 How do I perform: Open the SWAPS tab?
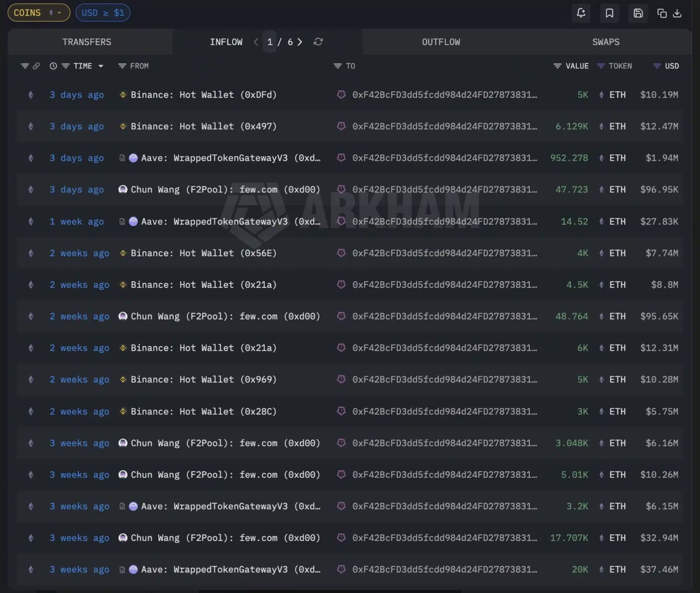tap(605, 42)
